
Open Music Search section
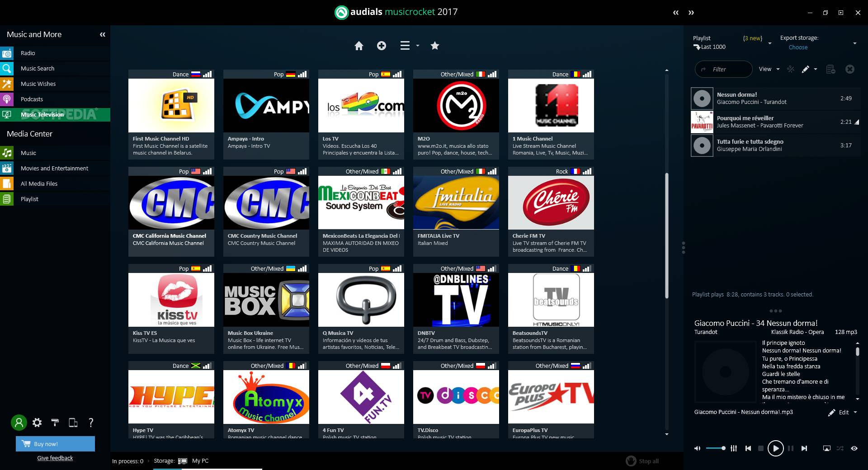55,68
